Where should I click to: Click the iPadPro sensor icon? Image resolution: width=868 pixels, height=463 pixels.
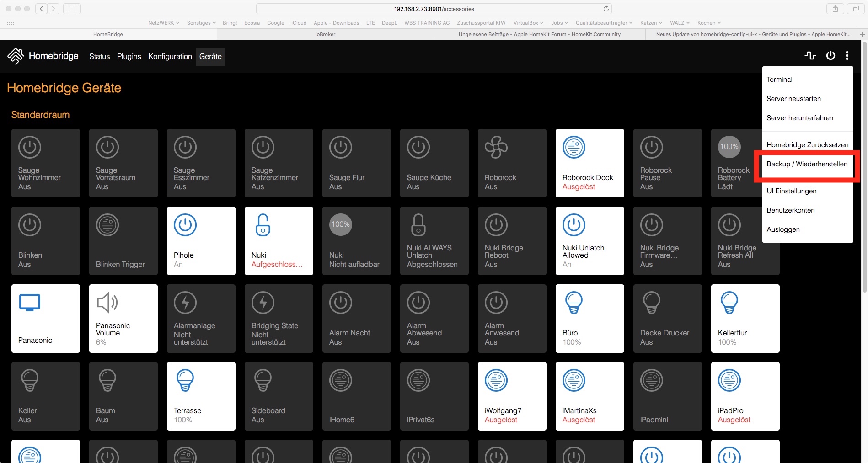coord(729,380)
